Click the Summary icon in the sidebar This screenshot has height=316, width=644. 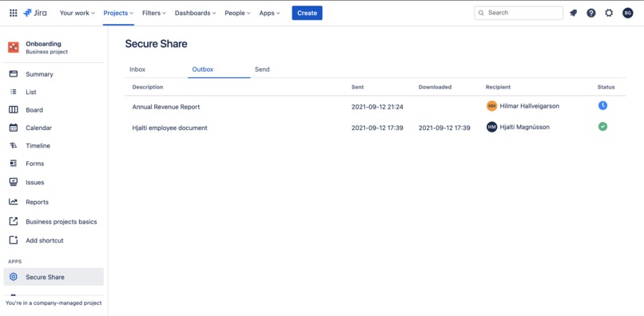[x=14, y=74]
